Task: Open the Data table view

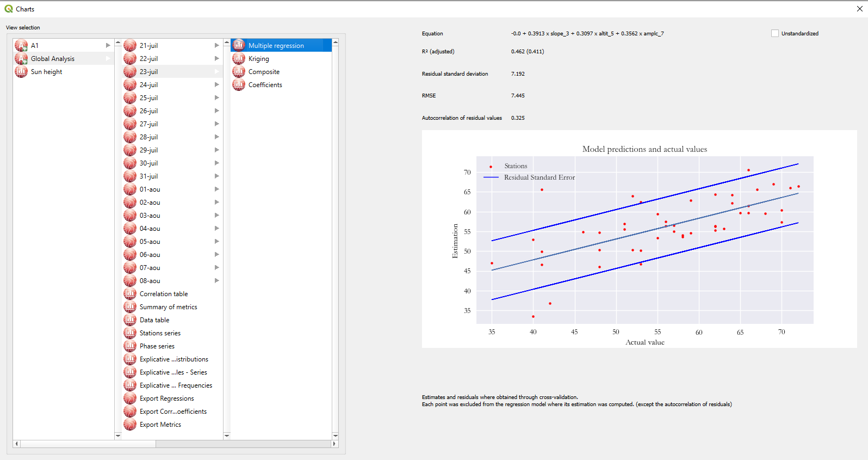Action: pos(154,320)
